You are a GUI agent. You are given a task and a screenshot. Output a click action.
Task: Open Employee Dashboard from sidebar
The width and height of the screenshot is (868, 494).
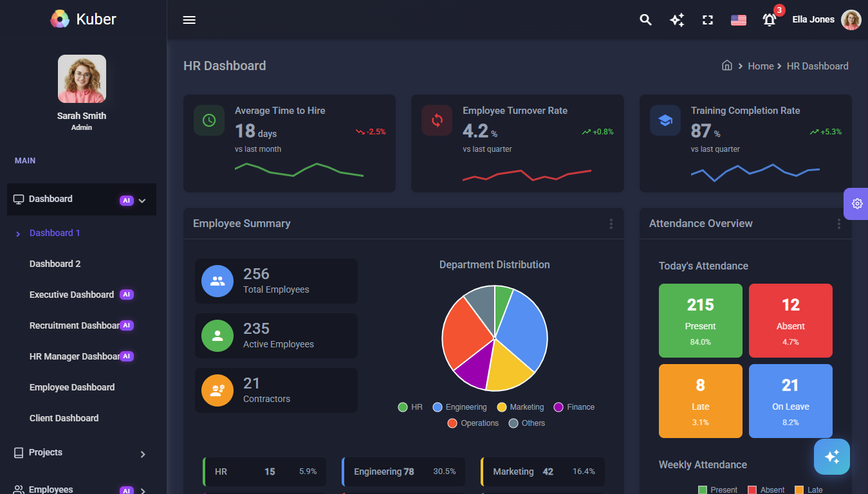(x=72, y=387)
